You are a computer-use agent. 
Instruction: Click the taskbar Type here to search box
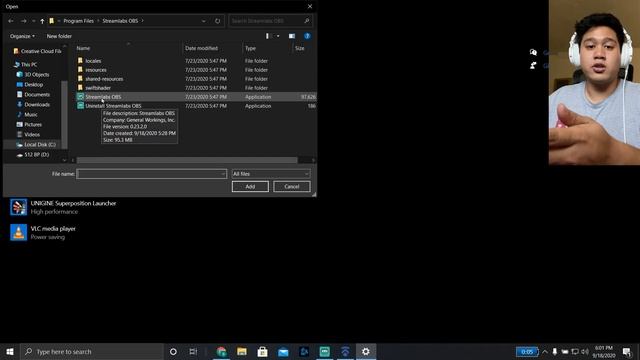(x=92, y=351)
